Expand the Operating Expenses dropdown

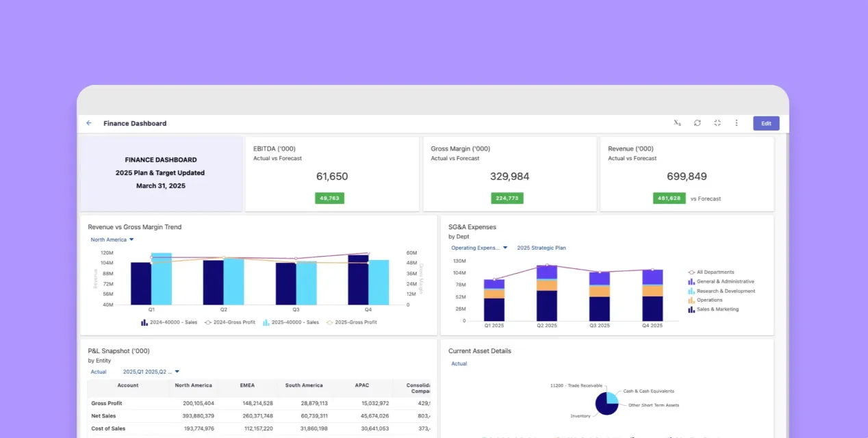point(478,247)
